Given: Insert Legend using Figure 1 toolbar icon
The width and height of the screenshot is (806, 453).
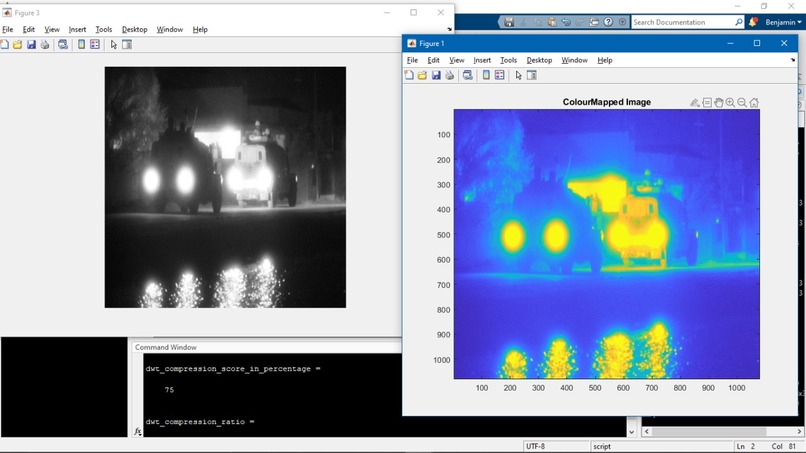Looking at the screenshot, I should [x=500, y=76].
